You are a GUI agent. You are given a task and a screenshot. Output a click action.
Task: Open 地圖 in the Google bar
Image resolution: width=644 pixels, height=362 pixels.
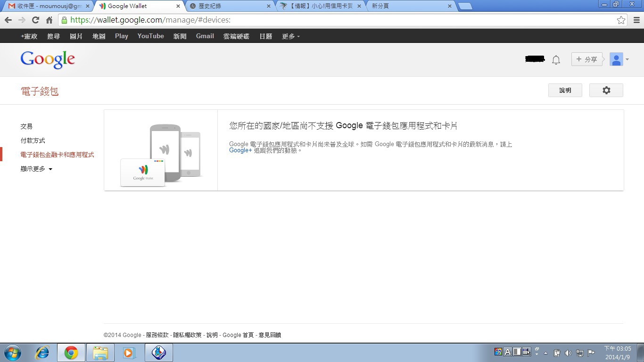[x=99, y=36]
